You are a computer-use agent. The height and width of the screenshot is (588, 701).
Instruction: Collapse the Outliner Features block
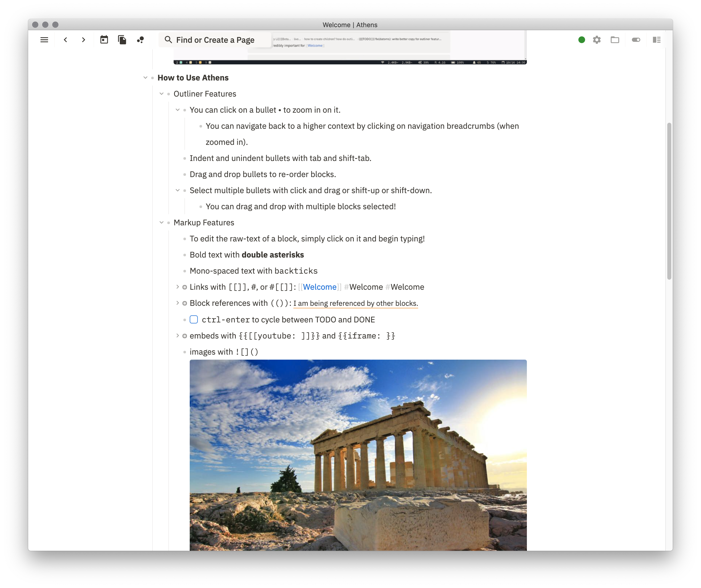[162, 94]
